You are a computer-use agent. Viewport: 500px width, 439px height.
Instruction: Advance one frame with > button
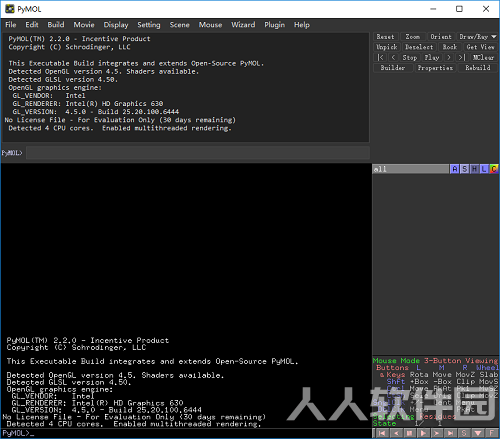tap(449, 57)
